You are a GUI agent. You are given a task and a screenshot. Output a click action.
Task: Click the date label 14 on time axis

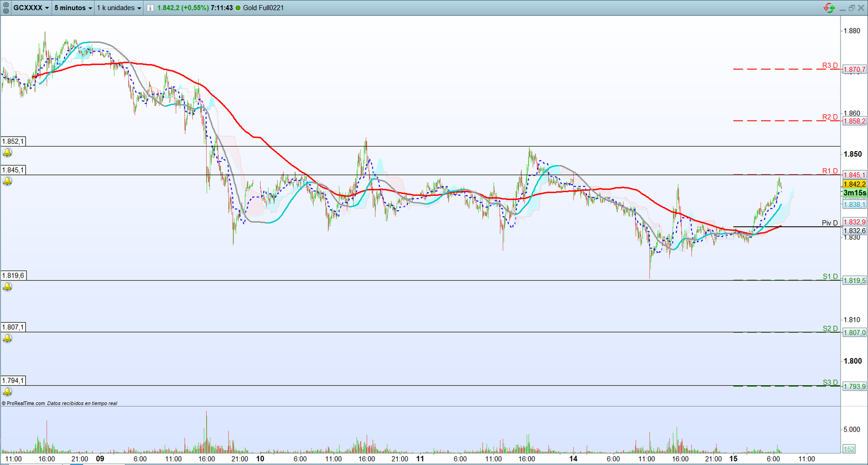tap(573, 459)
